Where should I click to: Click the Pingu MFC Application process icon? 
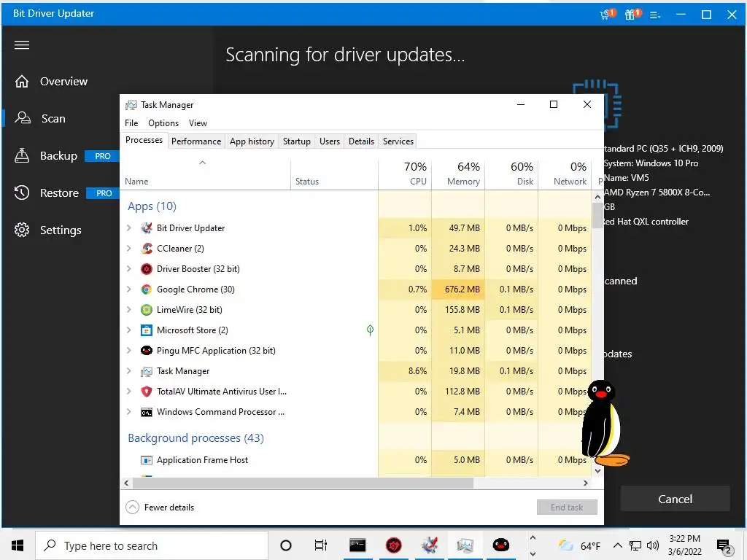pyautogui.click(x=147, y=351)
